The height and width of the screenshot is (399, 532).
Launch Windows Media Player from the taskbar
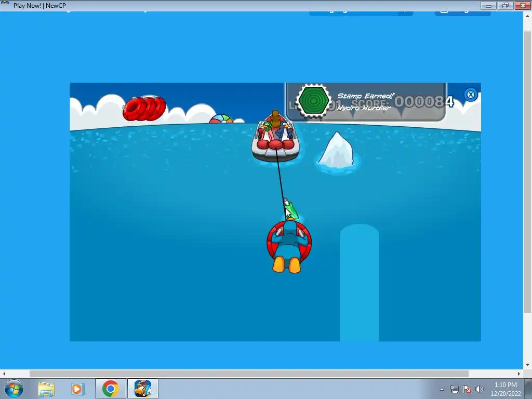[x=77, y=389]
